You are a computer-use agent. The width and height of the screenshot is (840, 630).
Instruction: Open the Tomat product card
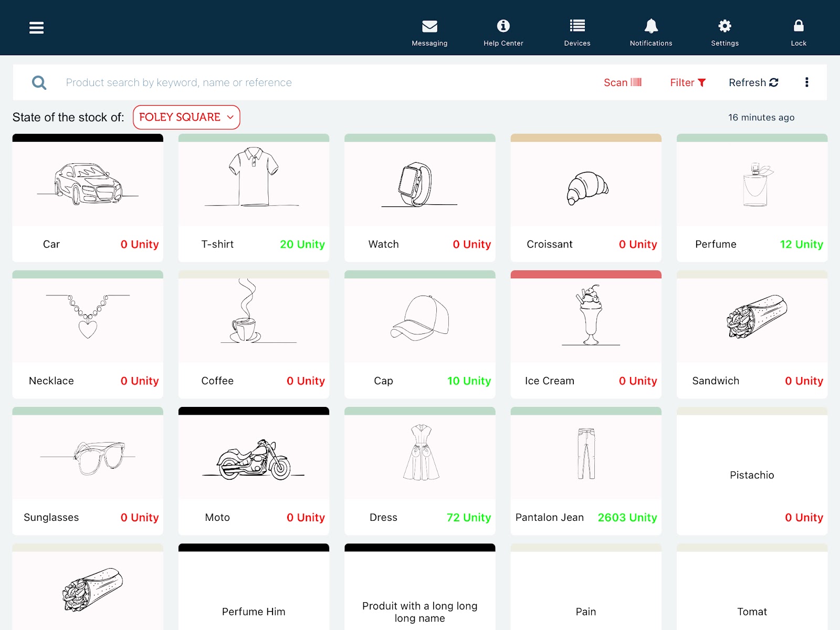click(752, 587)
